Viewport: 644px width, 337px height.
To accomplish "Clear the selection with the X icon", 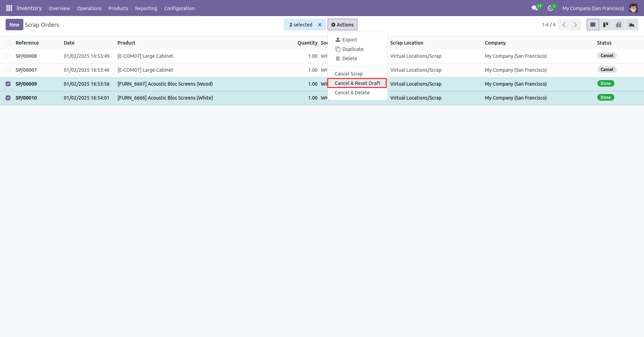I will [320, 25].
